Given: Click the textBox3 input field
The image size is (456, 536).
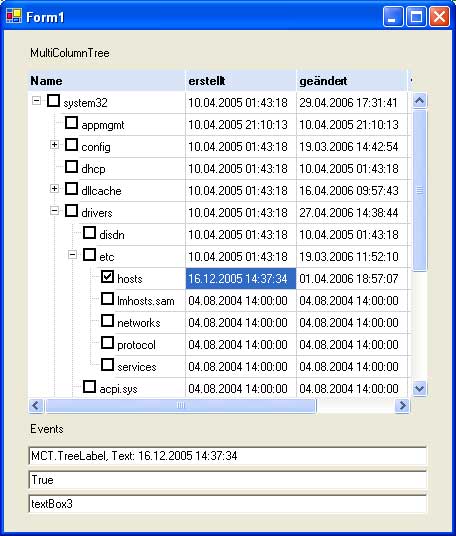Looking at the screenshot, I should tap(228, 504).
